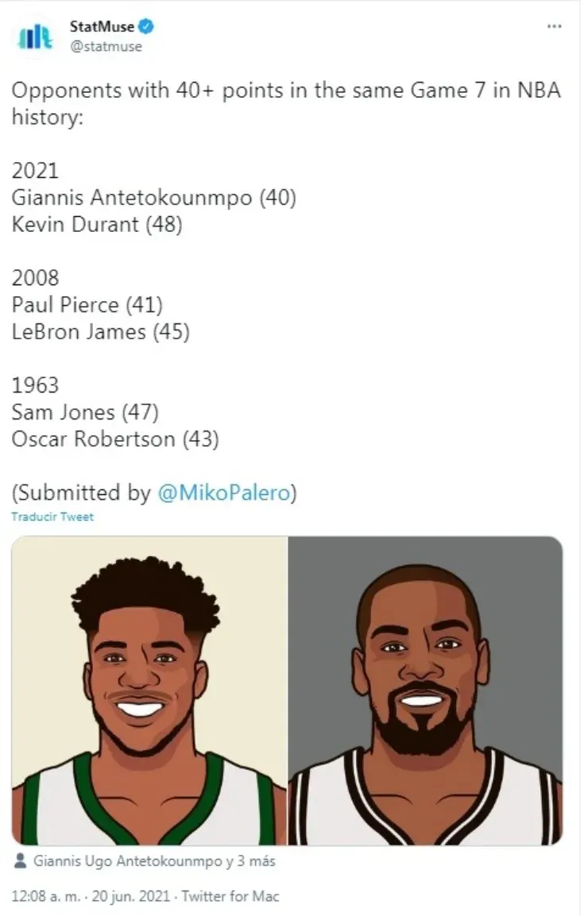Click the @statmuse handle
Screen dimensions: 588x916
106,46
